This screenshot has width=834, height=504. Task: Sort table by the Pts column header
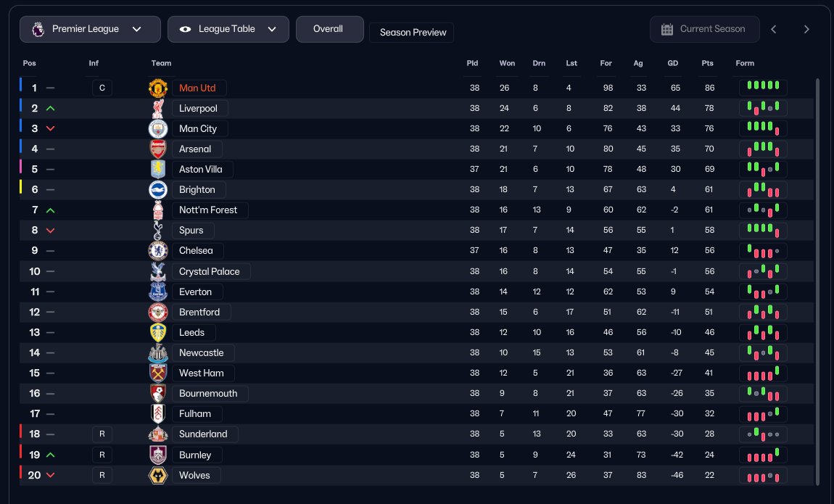707,63
